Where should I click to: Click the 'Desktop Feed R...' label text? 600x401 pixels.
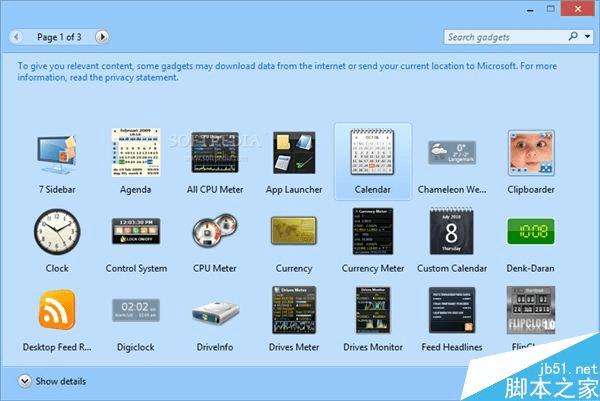[x=57, y=347]
